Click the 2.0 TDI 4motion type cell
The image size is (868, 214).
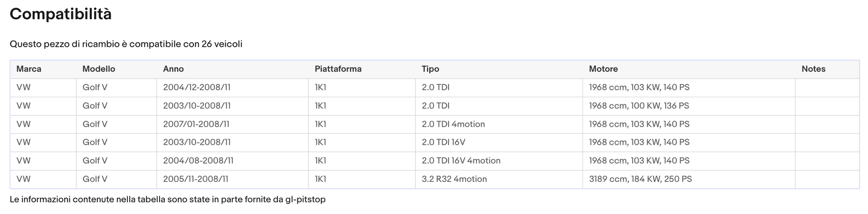[x=453, y=124]
